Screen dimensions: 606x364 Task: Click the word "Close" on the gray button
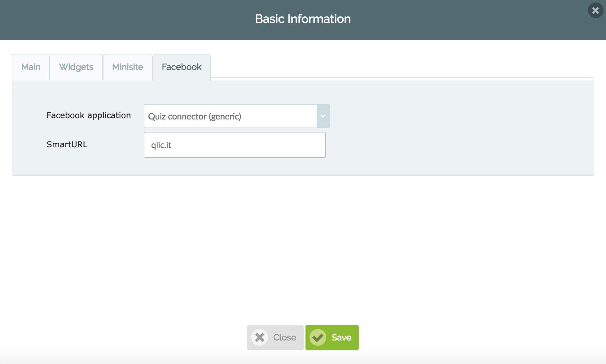point(284,337)
